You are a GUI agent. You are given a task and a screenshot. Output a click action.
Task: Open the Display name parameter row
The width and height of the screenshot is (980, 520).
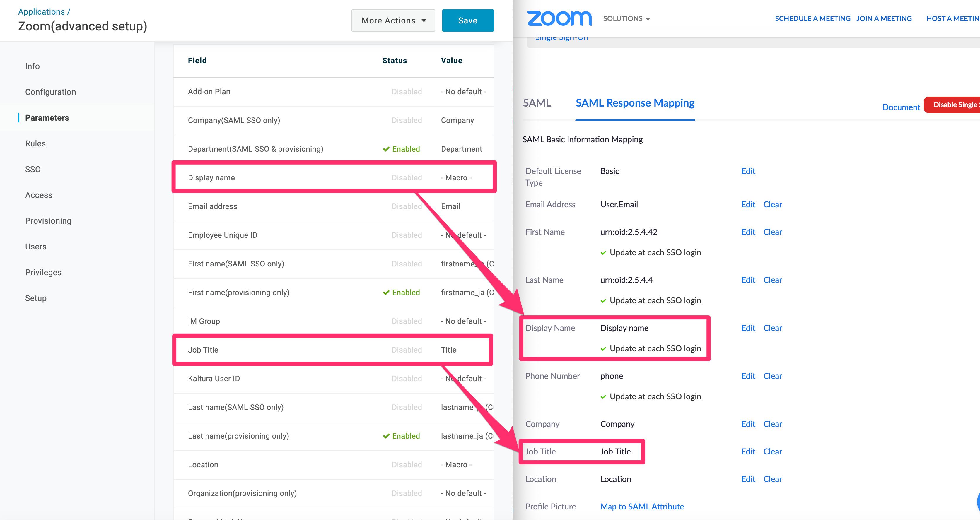point(334,178)
